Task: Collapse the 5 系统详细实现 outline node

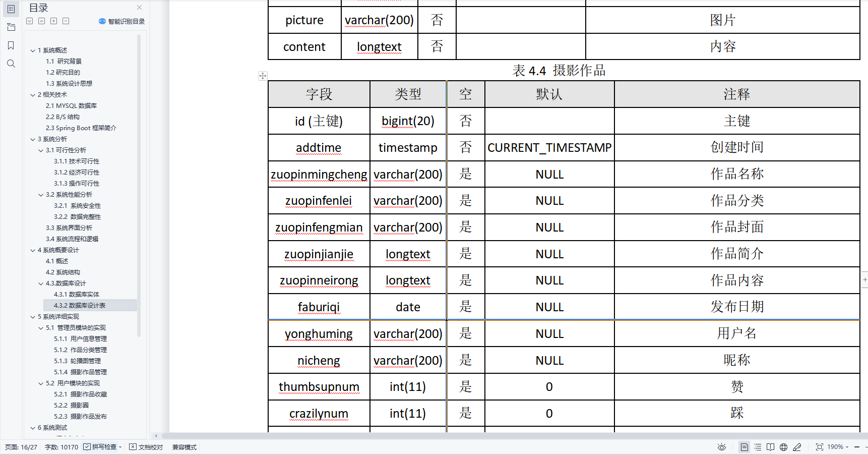Action: (33, 317)
